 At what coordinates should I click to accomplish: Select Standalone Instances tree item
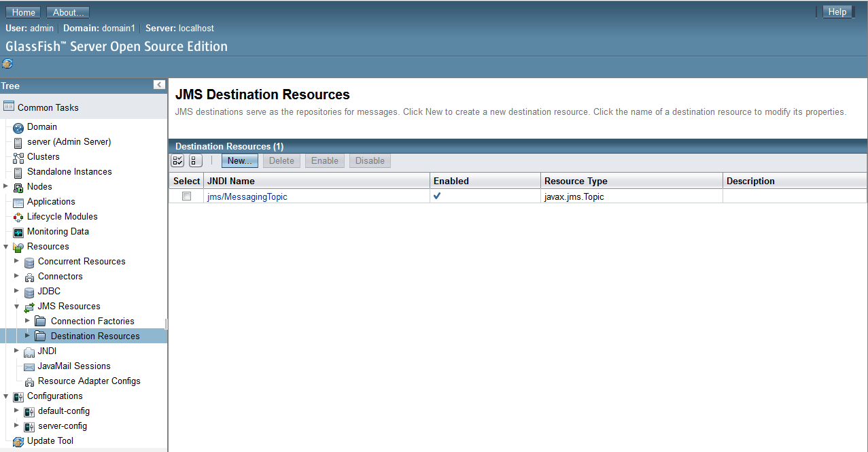(69, 172)
